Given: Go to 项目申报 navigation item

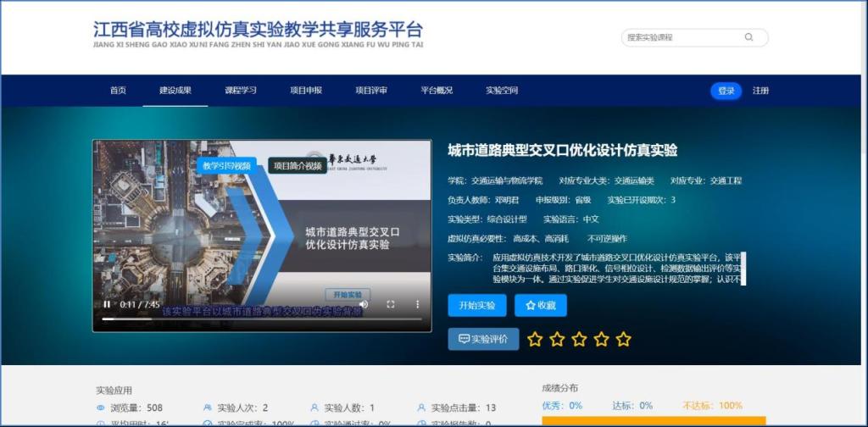Looking at the screenshot, I should coord(306,91).
